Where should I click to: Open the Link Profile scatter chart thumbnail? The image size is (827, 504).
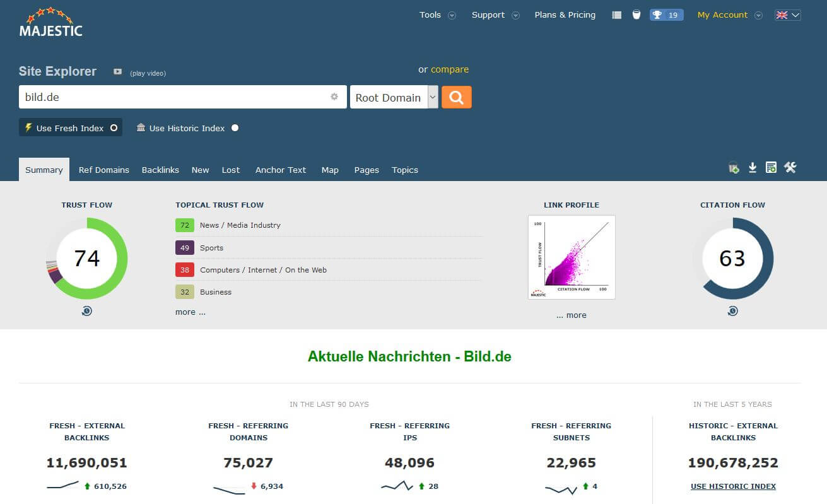point(572,257)
